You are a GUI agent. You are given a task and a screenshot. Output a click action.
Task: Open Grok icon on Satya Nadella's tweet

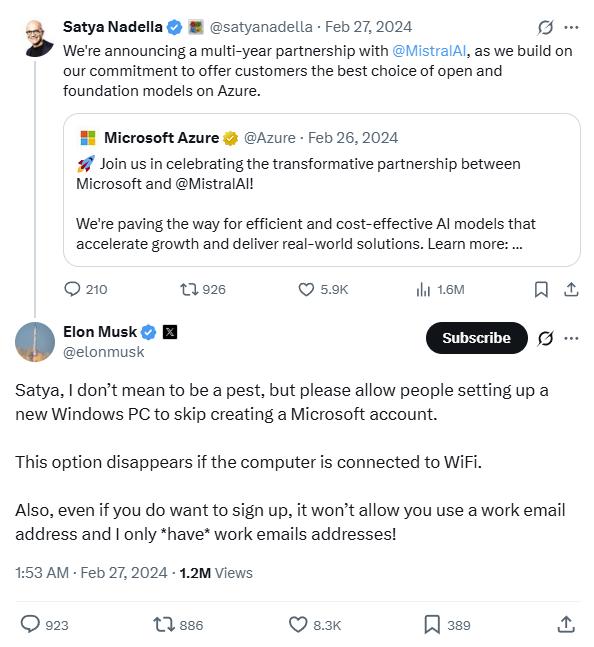pyautogui.click(x=545, y=27)
